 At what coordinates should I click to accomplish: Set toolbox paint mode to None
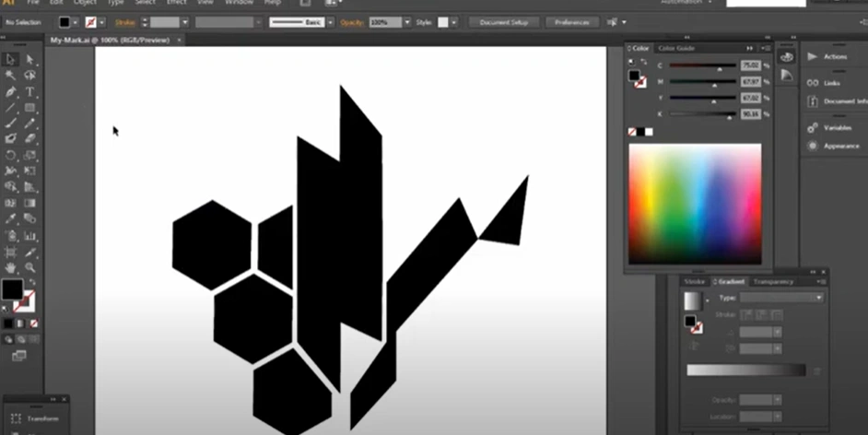pos(34,323)
